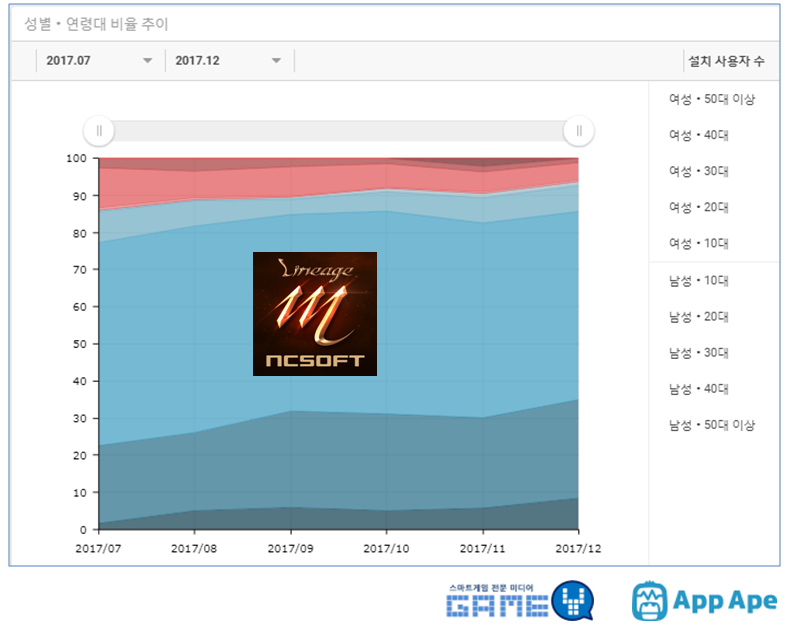Image resolution: width=788 pixels, height=635 pixels.
Task: Click the 100 y-axis label
Action: [x=76, y=159]
